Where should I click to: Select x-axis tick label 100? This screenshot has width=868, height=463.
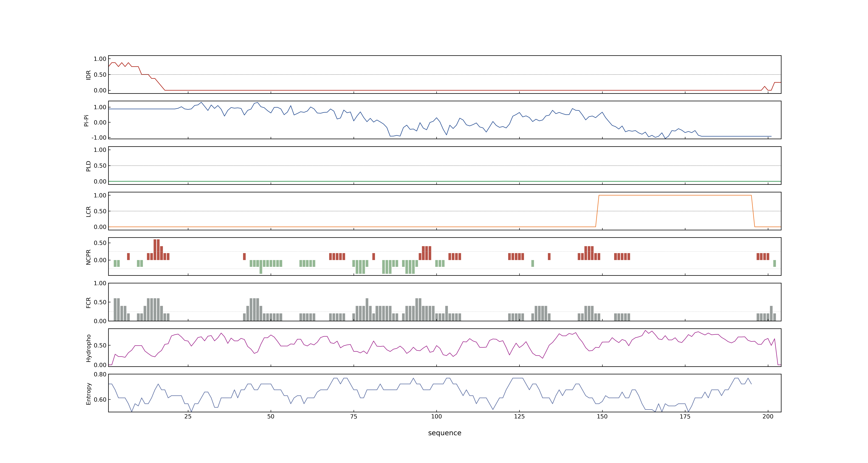pos(436,416)
